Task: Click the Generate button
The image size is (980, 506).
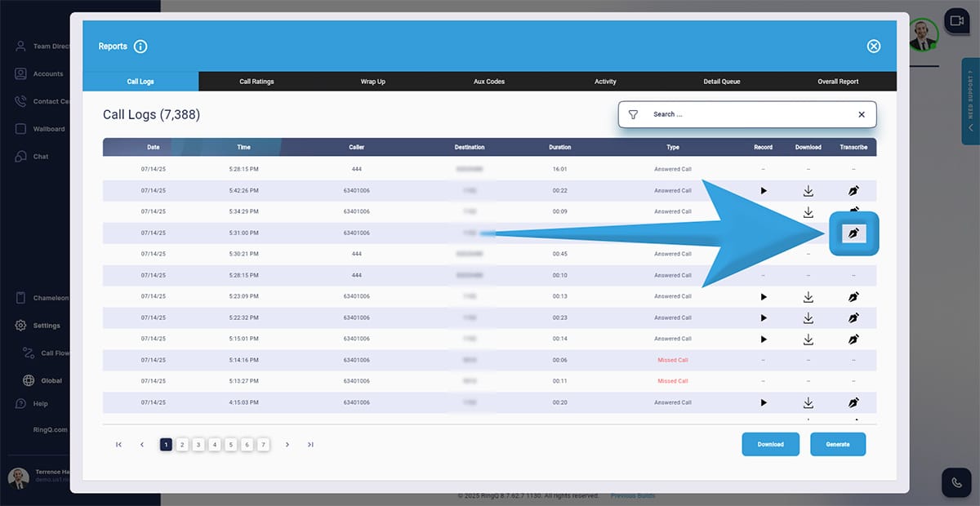Action: point(837,445)
